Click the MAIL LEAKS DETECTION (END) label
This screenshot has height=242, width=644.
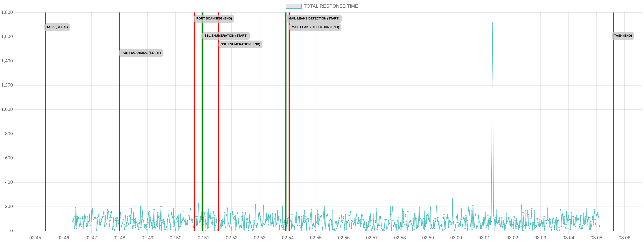pos(315,27)
